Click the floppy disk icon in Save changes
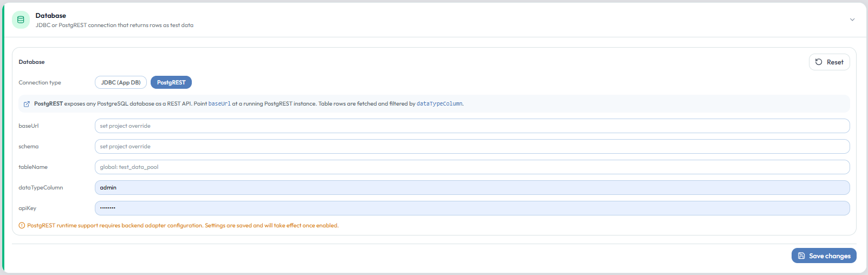This screenshot has width=868, height=275. click(x=801, y=256)
